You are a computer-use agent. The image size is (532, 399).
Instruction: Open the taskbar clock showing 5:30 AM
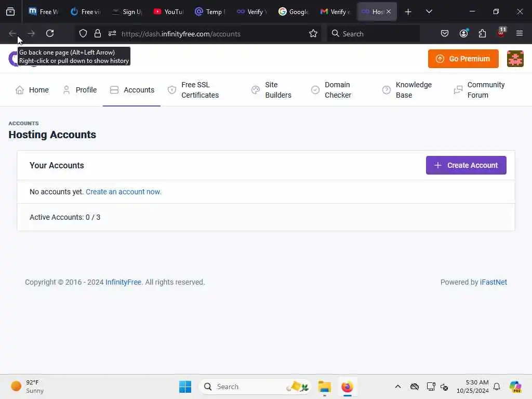point(472,387)
